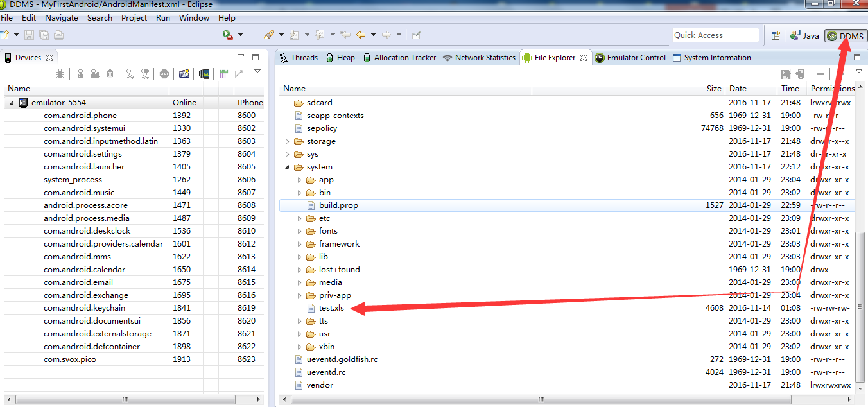Switch to the System Information tab
Image resolution: width=868 pixels, height=407 pixels.
711,58
